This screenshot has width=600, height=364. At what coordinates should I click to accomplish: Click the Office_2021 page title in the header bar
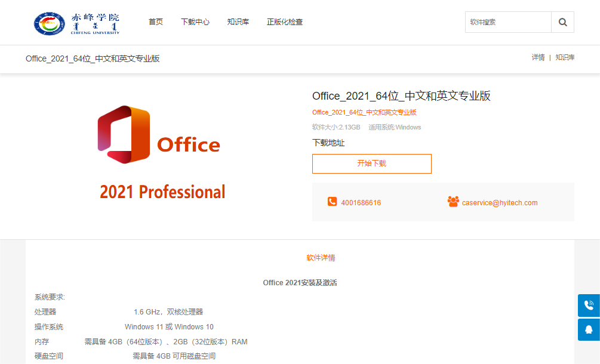click(x=93, y=58)
